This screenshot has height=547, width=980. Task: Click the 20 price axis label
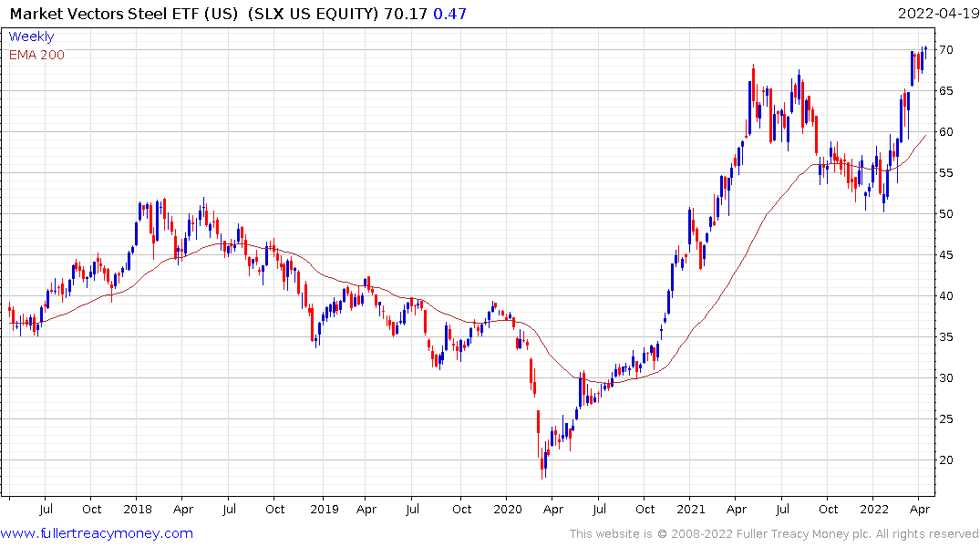(x=946, y=460)
